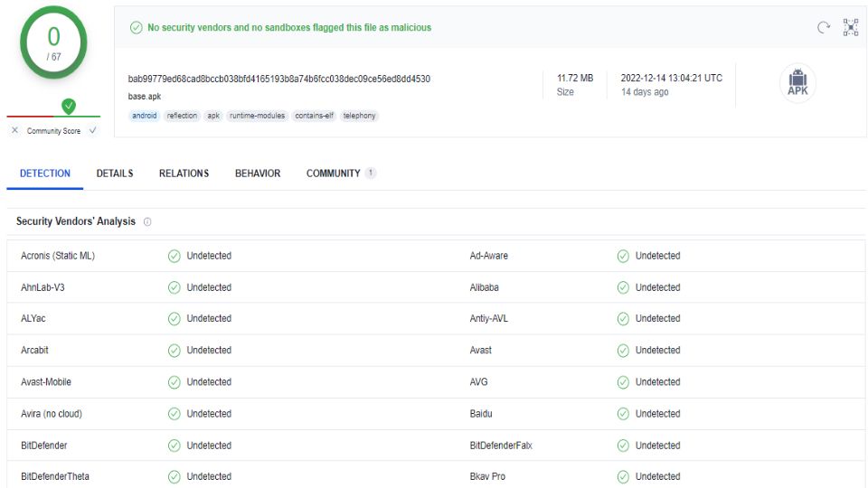The height and width of the screenshot is (488, 868).
Task: Click the 0/67 detection score circle
Action: 53,42
